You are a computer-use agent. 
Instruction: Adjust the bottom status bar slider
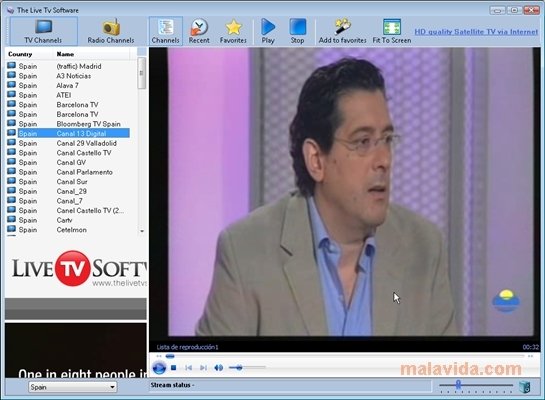point(475,385)
